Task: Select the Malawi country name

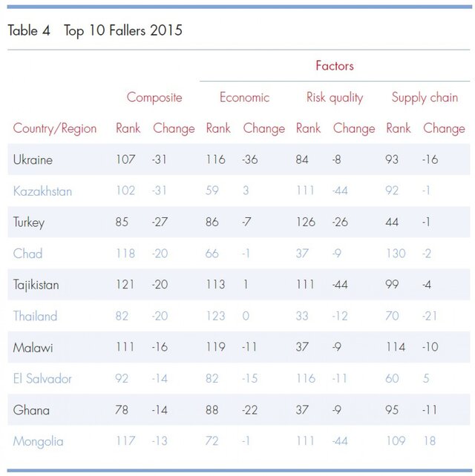Action: tap(33, 348)
